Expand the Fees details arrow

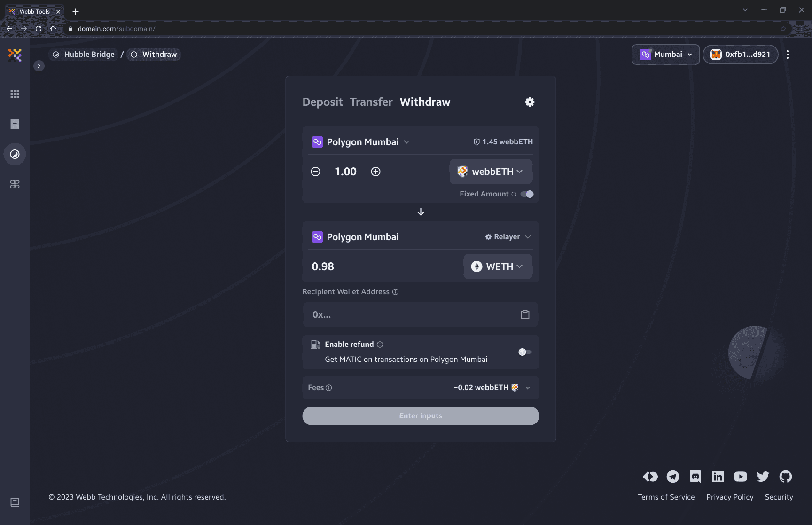click(x=528, y=388)
